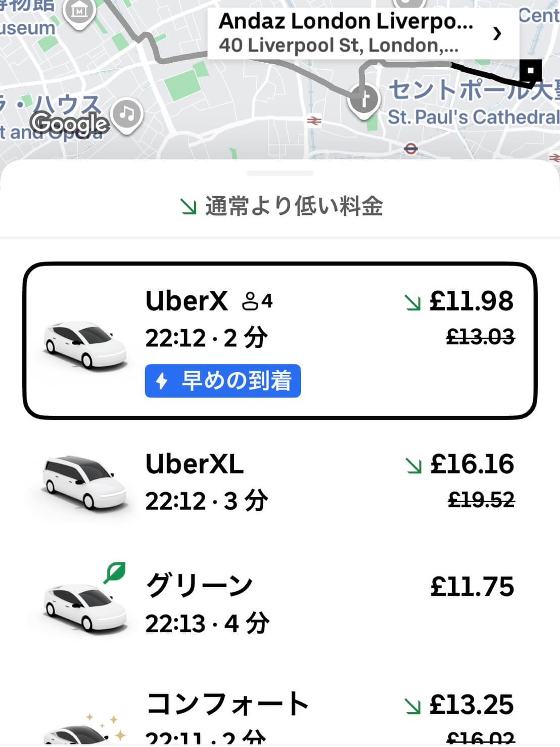Tap the 早めの到着 blue badge
Screen dimensions: 560x747
[x=223, y=381]
